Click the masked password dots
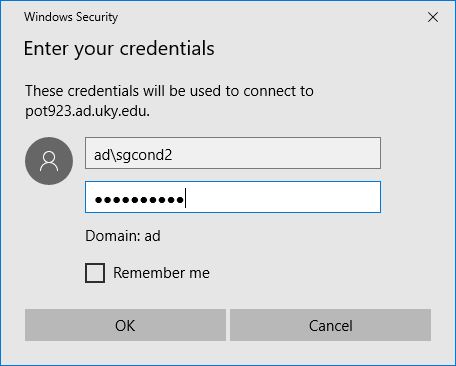This screenshot has width=456, height=366. point(139,200)
